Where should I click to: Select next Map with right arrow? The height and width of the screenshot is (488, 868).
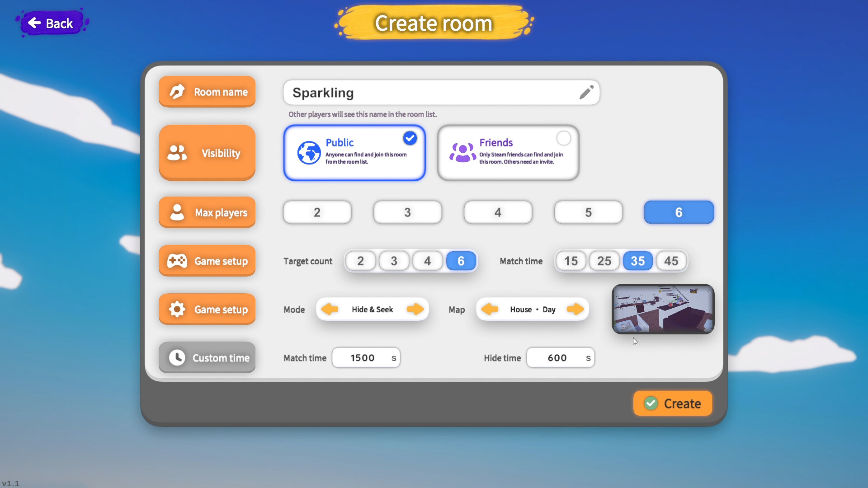tap(575, 309)
